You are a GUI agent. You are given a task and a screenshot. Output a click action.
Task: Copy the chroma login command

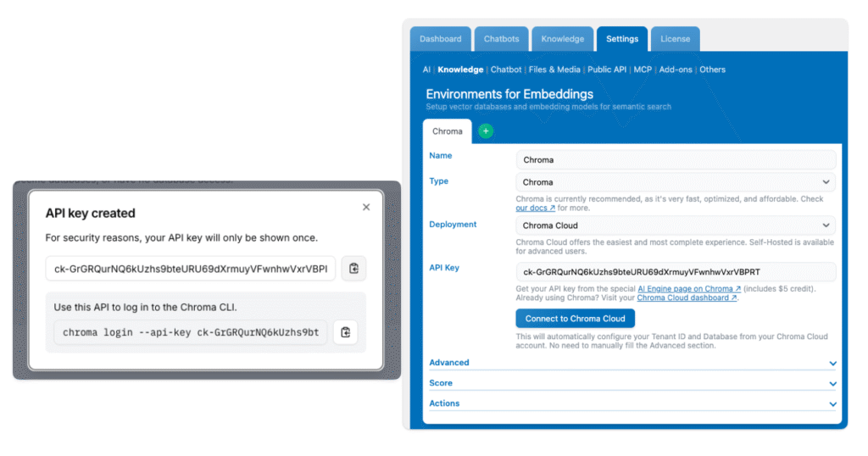[345, 332]
